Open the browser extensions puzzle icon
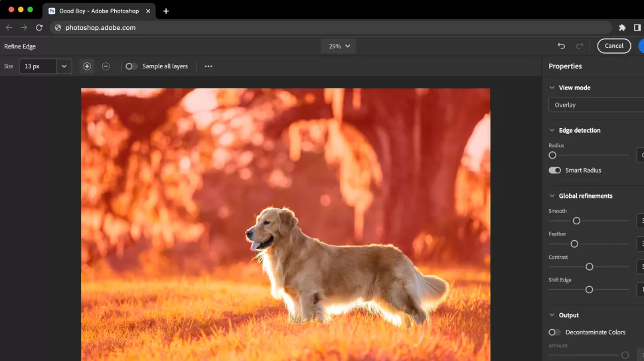The image size is (644, 361). point(622,27)
